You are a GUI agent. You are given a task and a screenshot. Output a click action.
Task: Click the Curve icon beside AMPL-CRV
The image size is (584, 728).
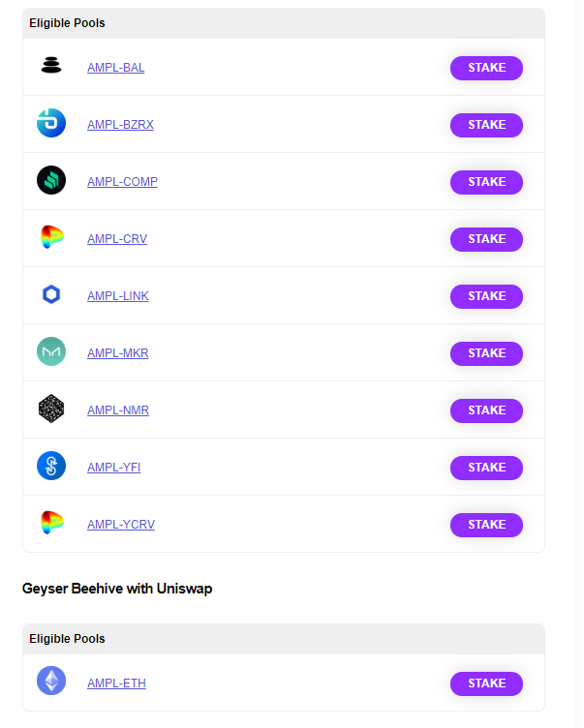pyautogui.click(x=51, y=237)
